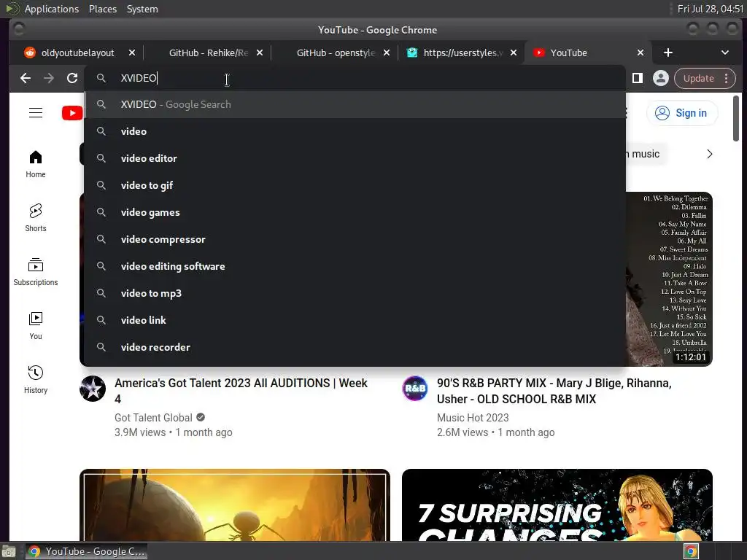This screenshot has height=560, width=747.
Task: Open the System menu
Action: coord(142,9)
